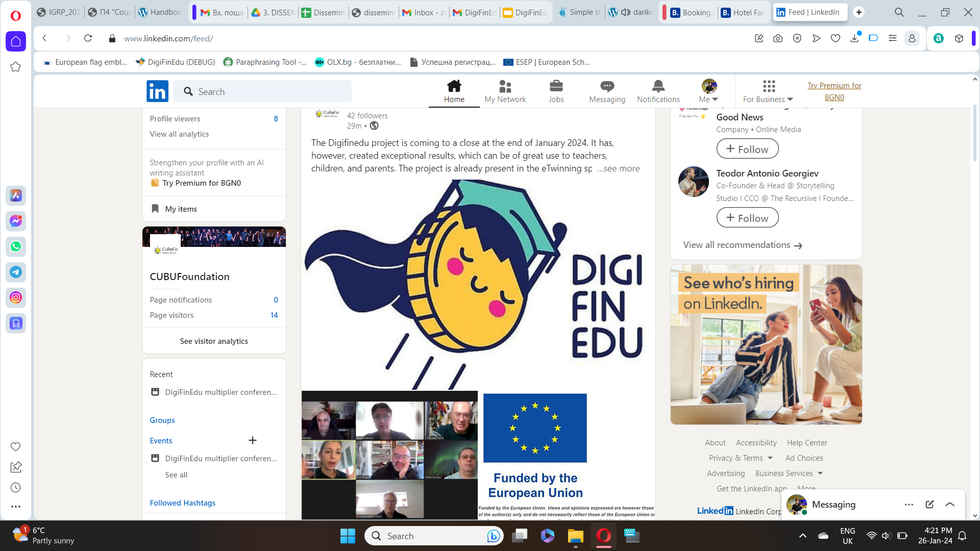Expand the For Business menu
Screen dimensions: 980x551
pyautogui.click(x=768, y=92)
